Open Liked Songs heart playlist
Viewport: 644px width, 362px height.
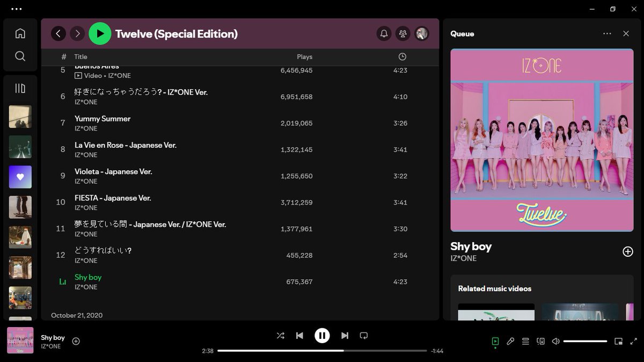(x=20, y=177)
